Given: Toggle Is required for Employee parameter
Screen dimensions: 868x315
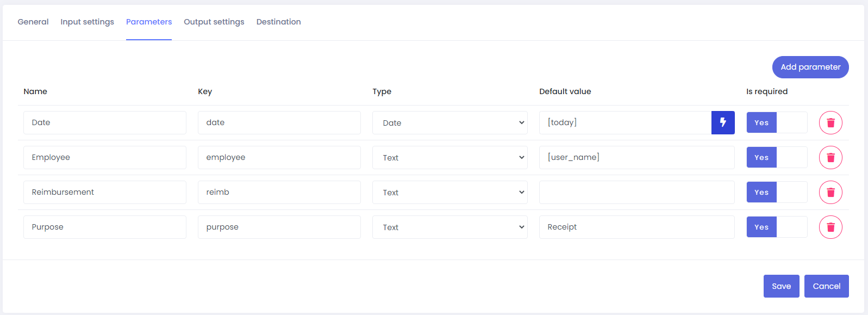Looking at the screenshot, I should [x=777, y=157].
